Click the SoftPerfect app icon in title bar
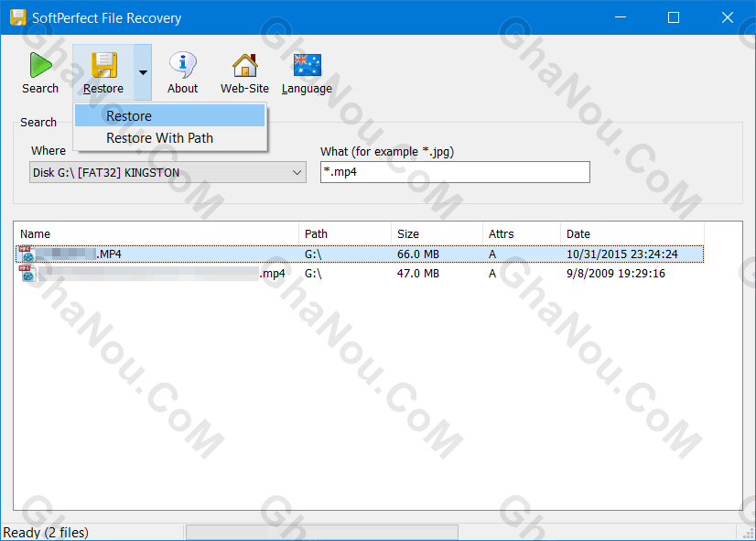 (x=17, y=17)
